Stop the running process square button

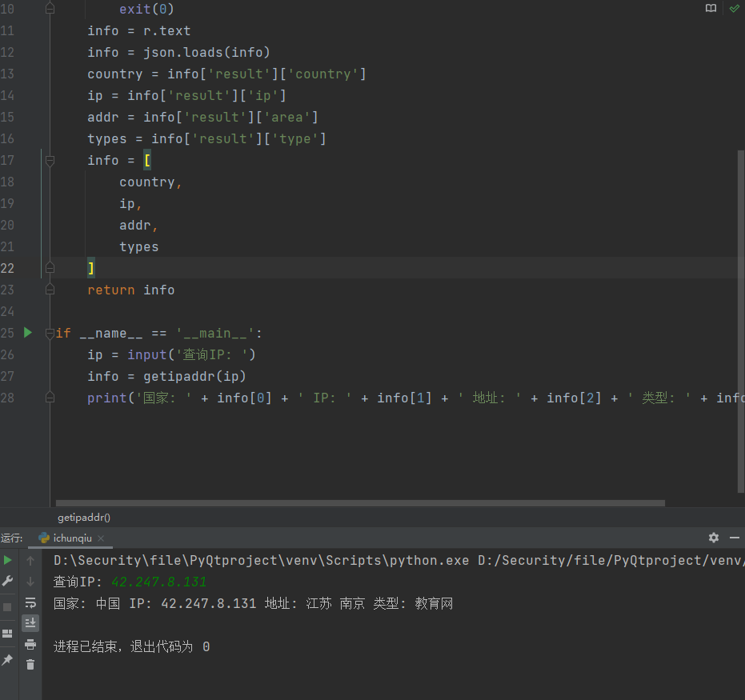coord(7,607)
